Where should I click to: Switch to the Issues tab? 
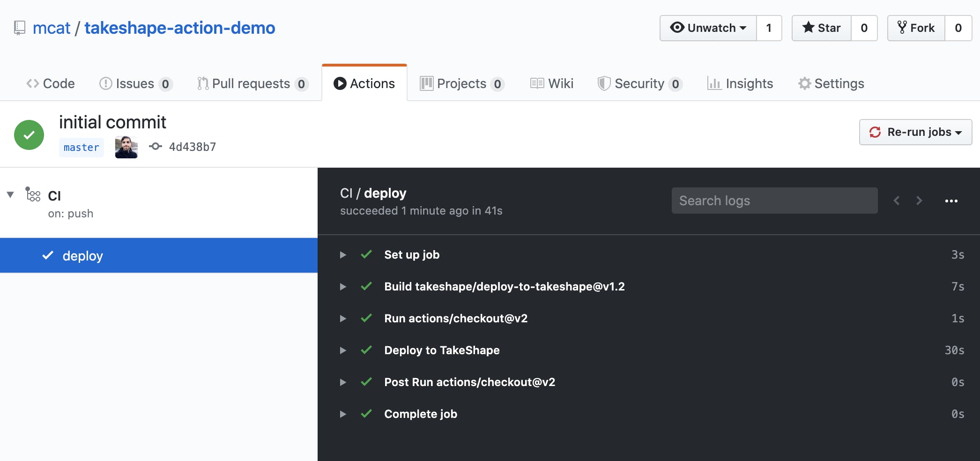pos(136,83)
